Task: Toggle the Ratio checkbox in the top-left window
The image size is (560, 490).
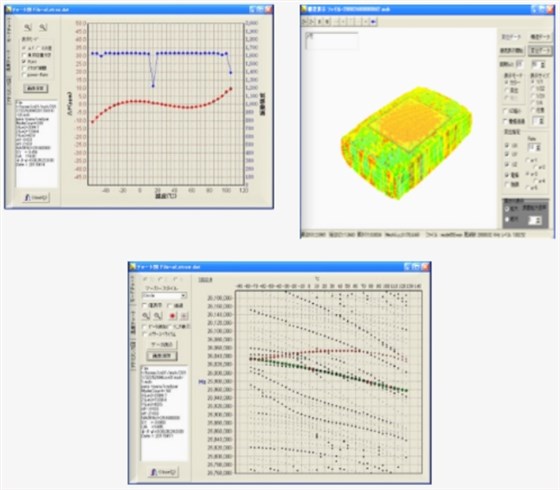Action: [24, 61]
